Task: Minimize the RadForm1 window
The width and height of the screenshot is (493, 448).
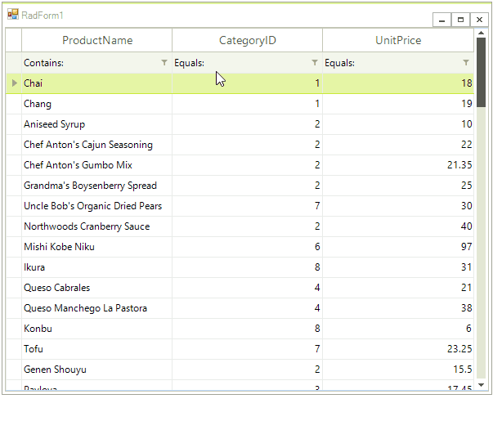Action: point(441,20)
